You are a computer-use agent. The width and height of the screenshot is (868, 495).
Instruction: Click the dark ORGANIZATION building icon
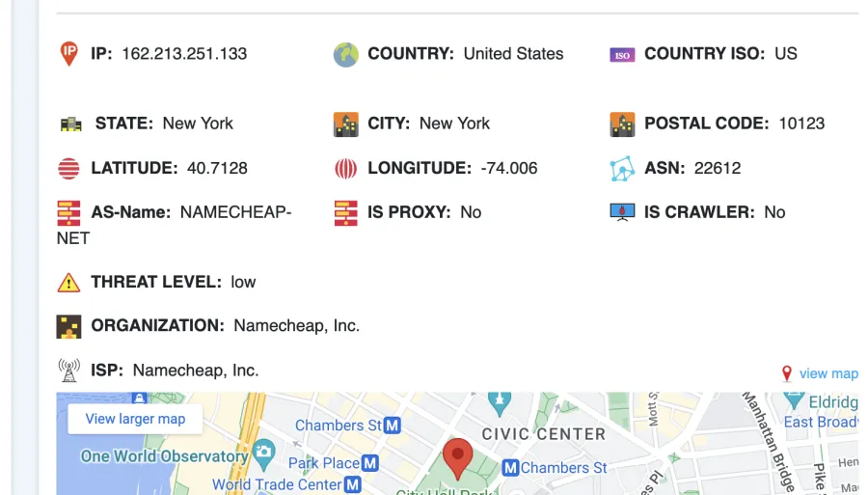pyautogui.click(x=68, y=327)
